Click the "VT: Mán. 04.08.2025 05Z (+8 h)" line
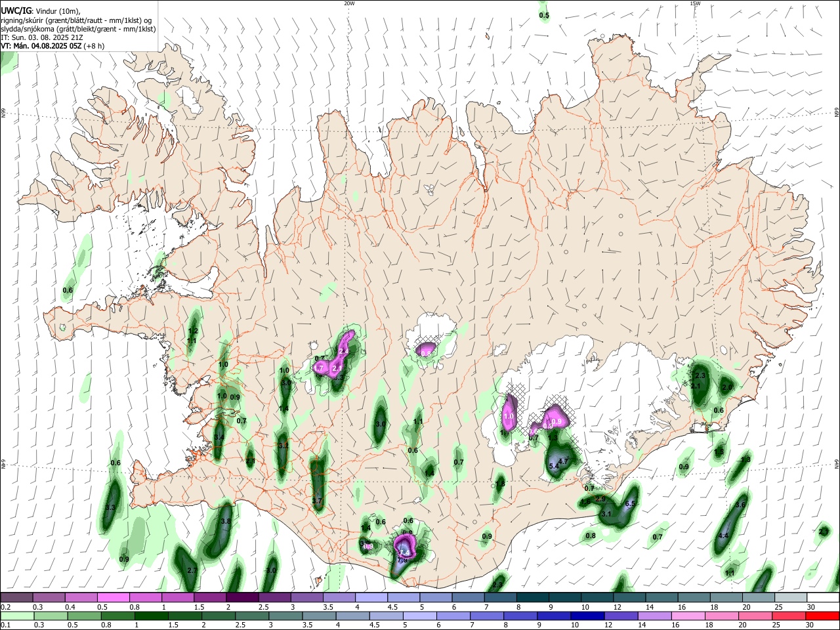 tap(52, 46)
